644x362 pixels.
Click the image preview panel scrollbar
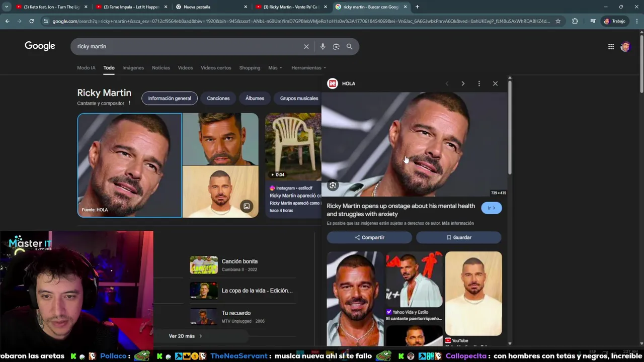[510, 128]
